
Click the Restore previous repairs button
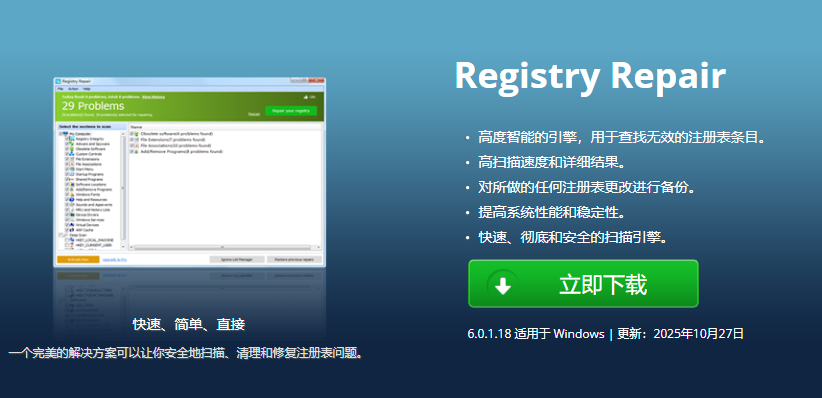click(x=294, y=259)
